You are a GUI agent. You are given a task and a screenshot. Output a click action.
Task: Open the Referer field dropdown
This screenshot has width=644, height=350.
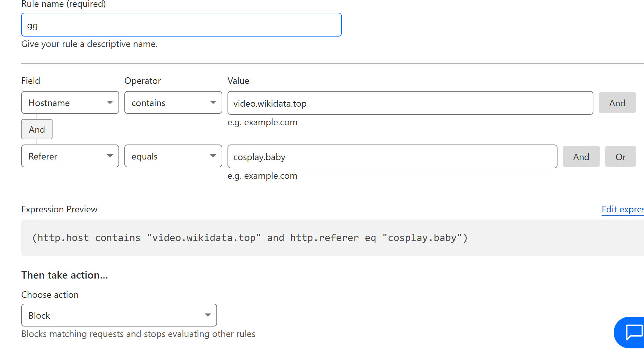pyautogui.click(x=70, y=156)
